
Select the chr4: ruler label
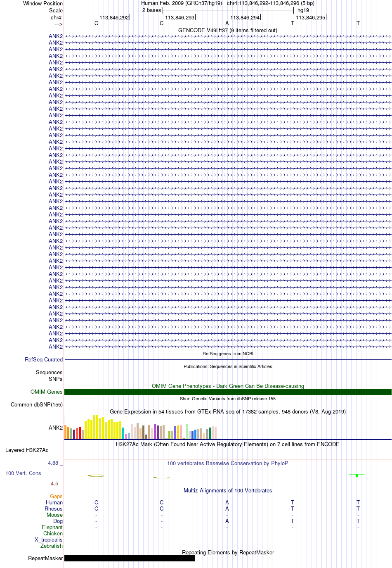(57, 17)
